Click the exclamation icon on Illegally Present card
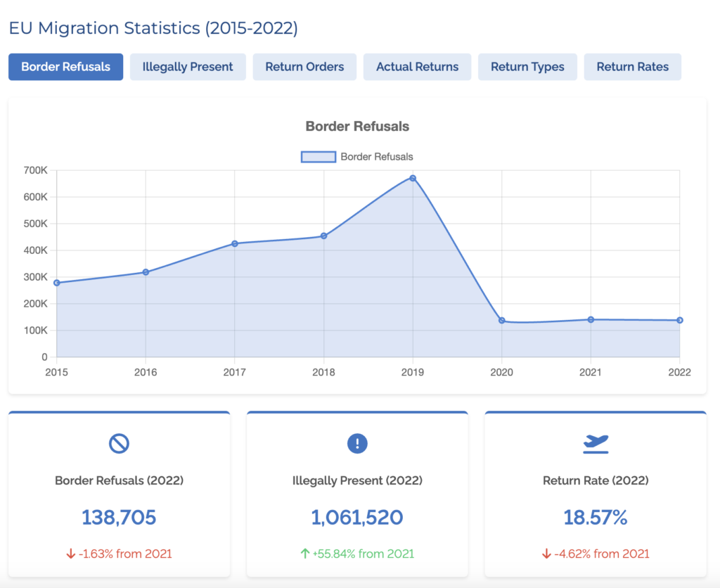Image resolution: width=720 pixels, height=588 pixels. [357, 443]
